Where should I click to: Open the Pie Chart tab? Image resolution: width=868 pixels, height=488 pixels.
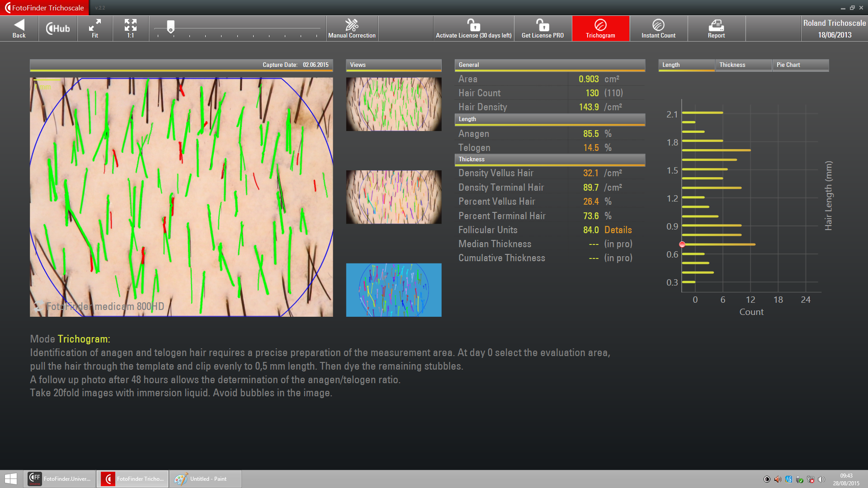pos(801,65)
